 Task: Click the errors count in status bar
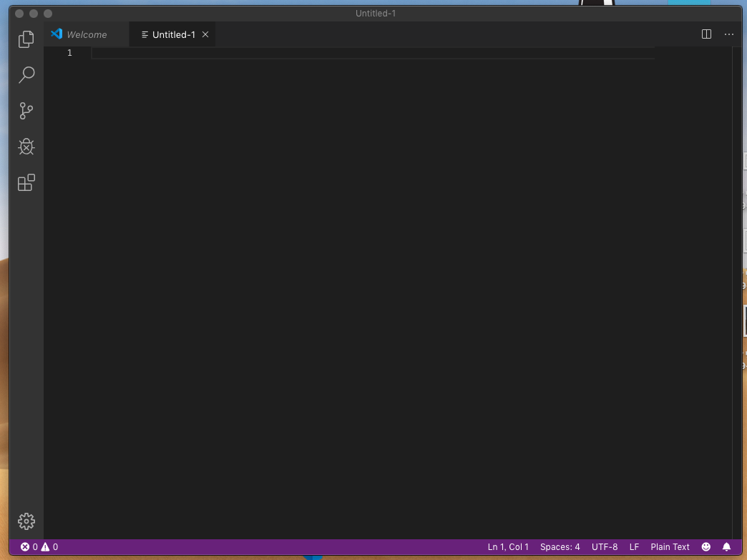click(29, 546)
